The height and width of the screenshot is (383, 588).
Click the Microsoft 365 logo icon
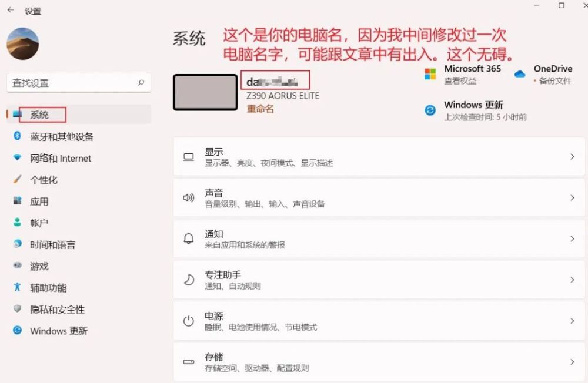[430, 74]
